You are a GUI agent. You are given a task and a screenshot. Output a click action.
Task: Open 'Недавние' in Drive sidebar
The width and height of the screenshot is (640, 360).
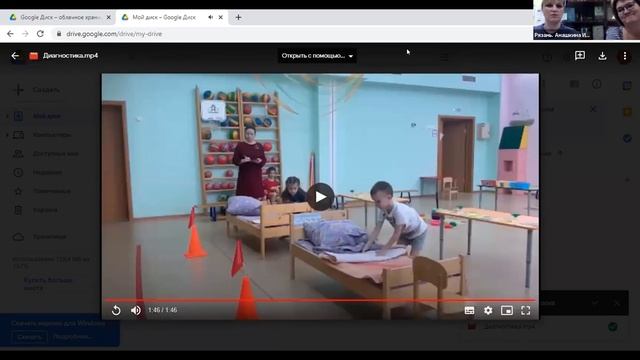click(47, 172)
